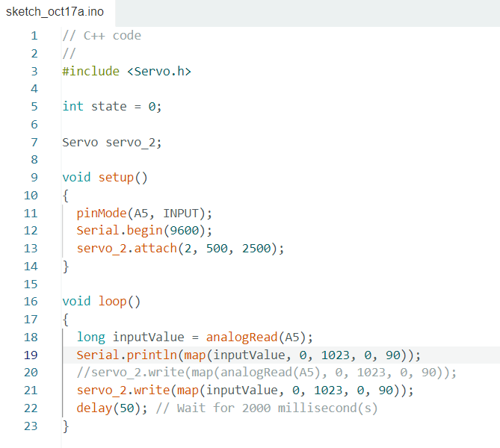Place cursor on Serial.println call
The image size is (500, 448).
click(126, 355)
